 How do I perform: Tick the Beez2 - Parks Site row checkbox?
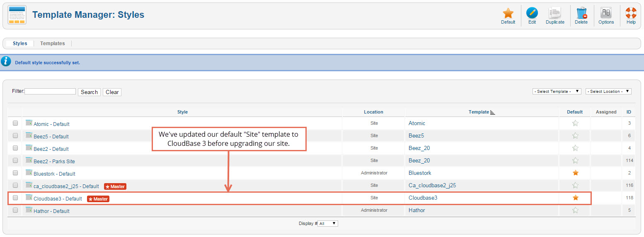click(x=15, y=160)
